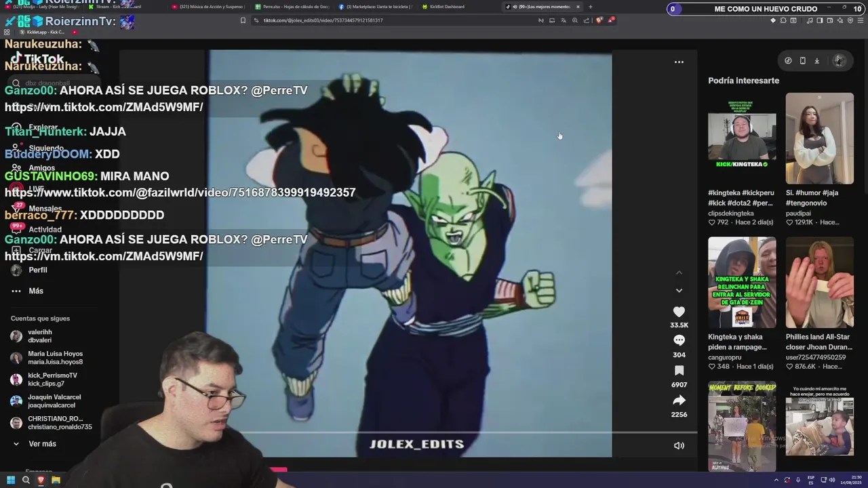Open the Phillies land All-Star video thumbnail
868x488 pixels.
819,282
